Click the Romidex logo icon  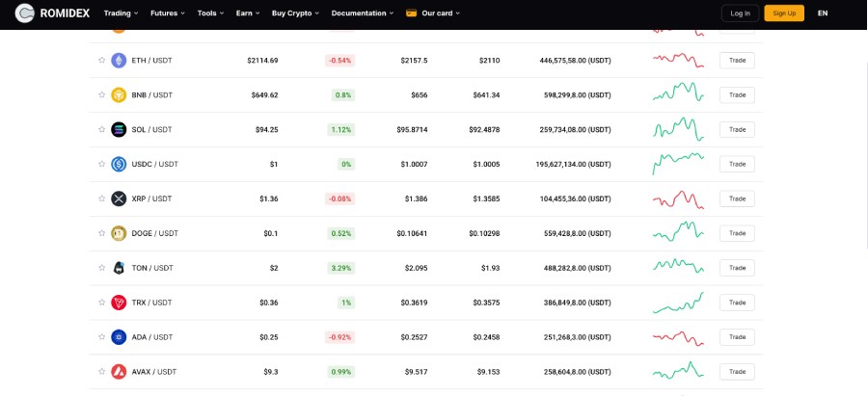point(24,13)
